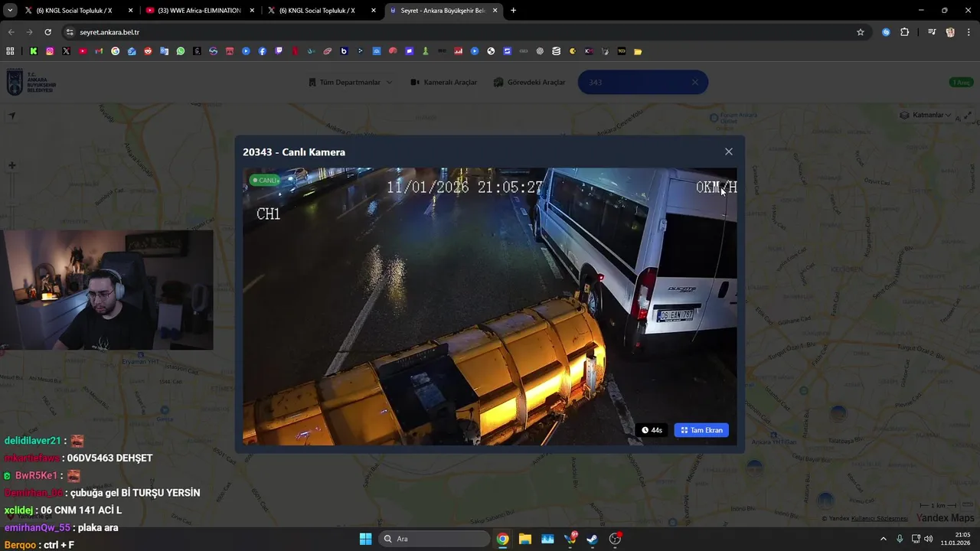Click the Tam Ekran fullscreen button
Screen dimensions: 980x551
[701, 430]
